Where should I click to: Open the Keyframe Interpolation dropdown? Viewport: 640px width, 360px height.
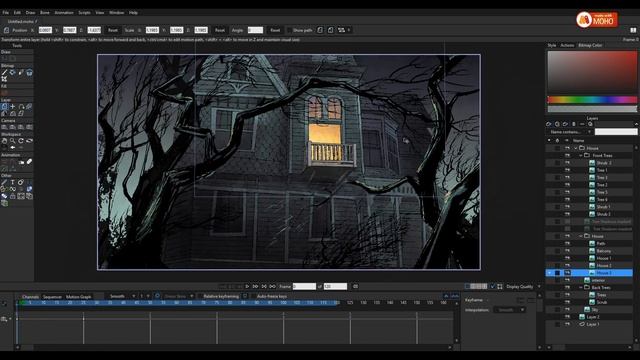coord(509,310)
